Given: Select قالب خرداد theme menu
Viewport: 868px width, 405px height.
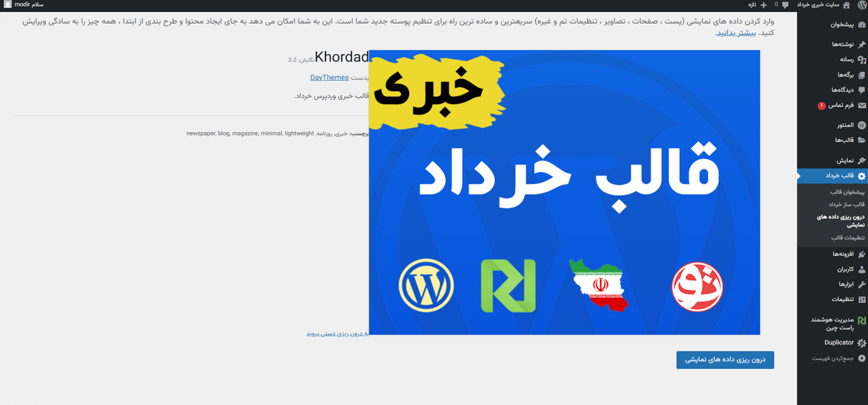Looking at the screenshot, I should click(833, 176).
